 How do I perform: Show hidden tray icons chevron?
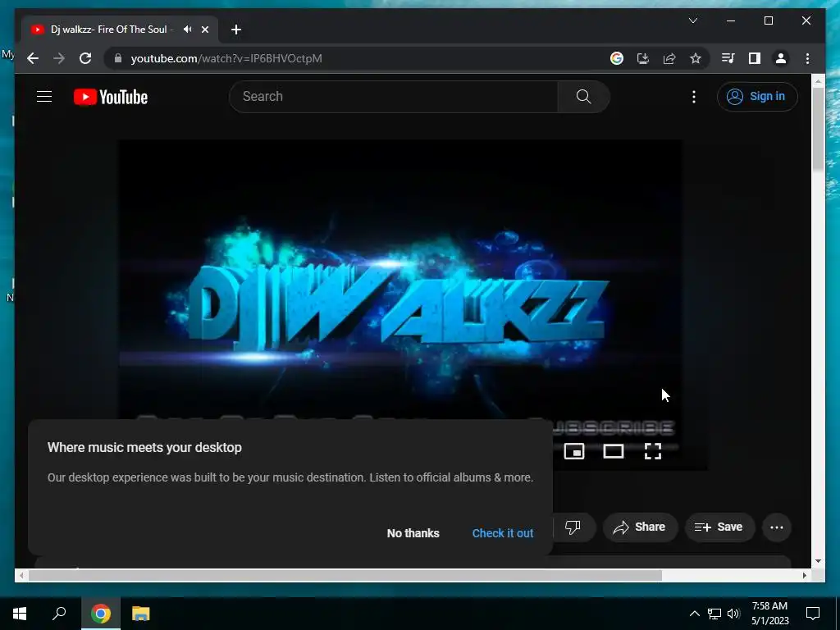[x=694, y=614]
